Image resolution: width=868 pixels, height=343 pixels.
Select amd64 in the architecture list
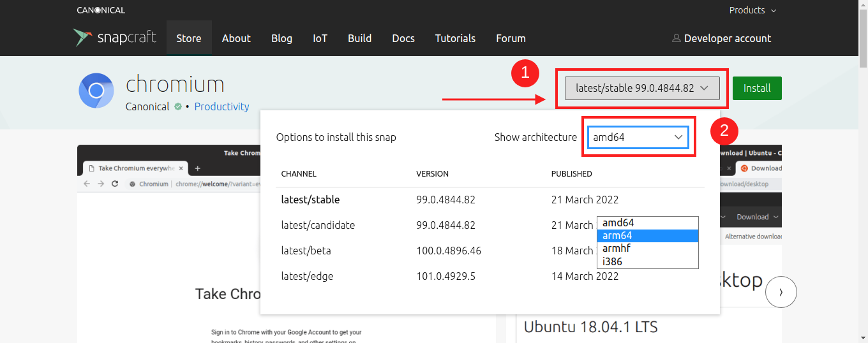point(648,223)
